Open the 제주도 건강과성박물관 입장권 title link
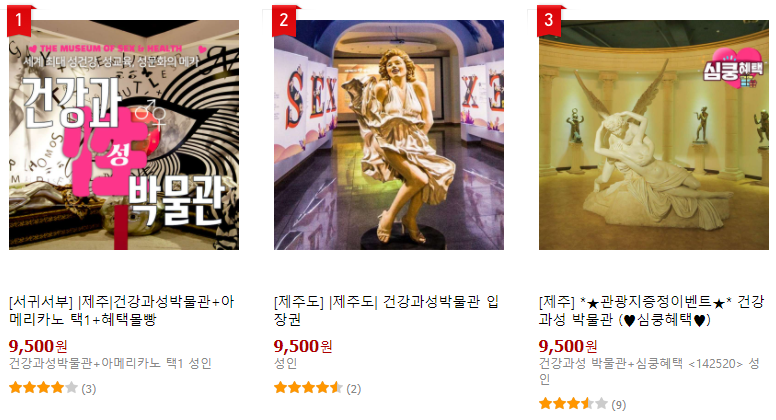776x420 pixels. point(386,311)
